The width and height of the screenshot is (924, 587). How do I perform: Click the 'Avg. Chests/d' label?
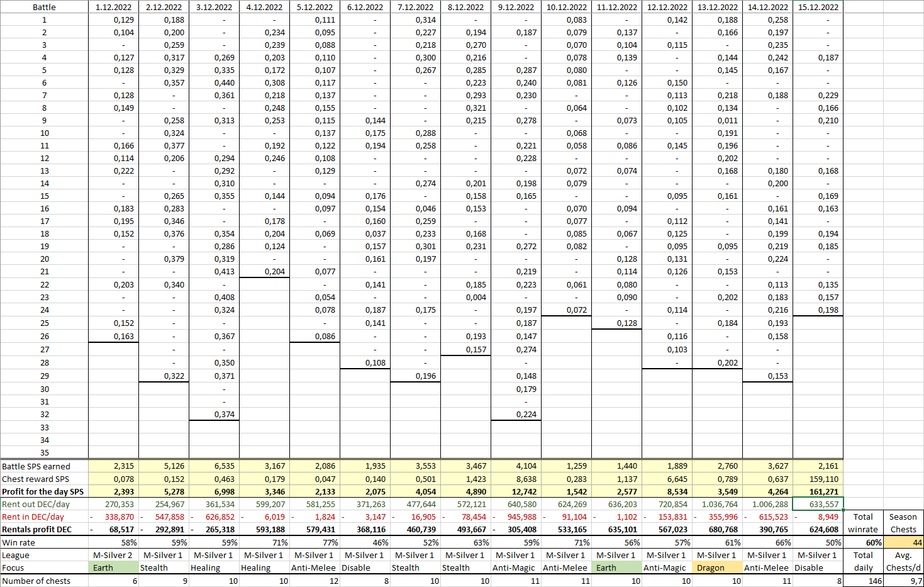coord(903,561)
